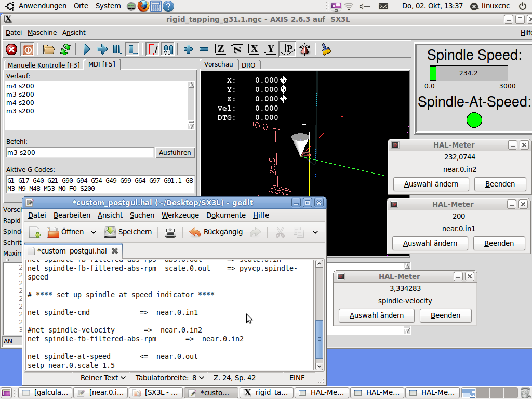Save file with gedit Speichern icon
Screen dimensions: 532x399
pyautogui.click(x=110, y=232)
